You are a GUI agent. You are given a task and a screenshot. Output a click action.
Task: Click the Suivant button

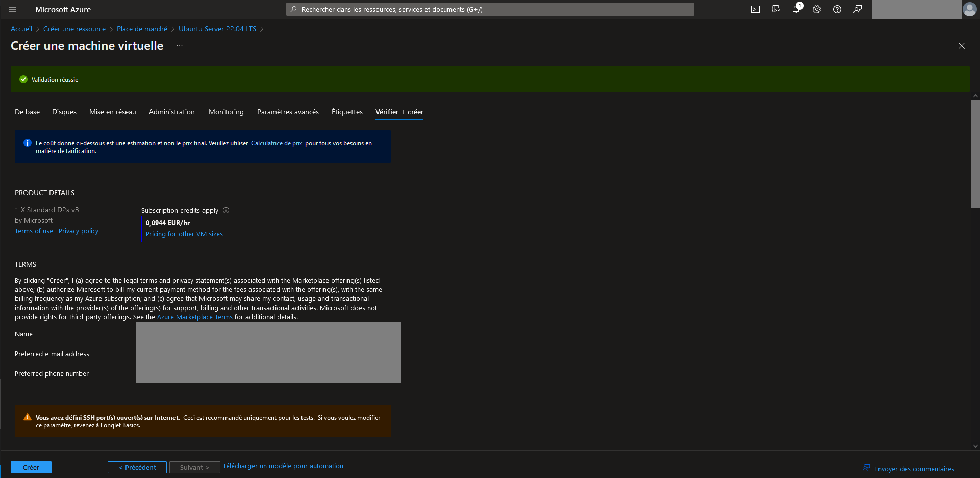194,467
